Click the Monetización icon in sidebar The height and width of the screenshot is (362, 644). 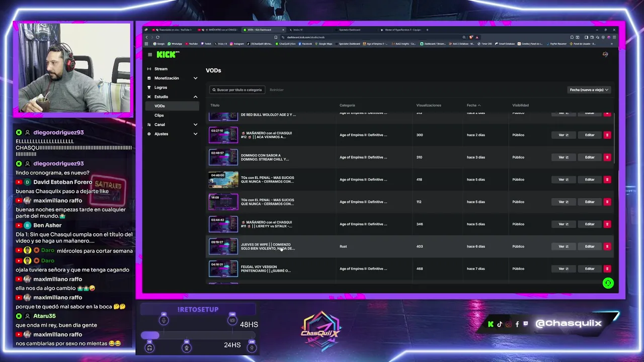[x=149, y=78]
